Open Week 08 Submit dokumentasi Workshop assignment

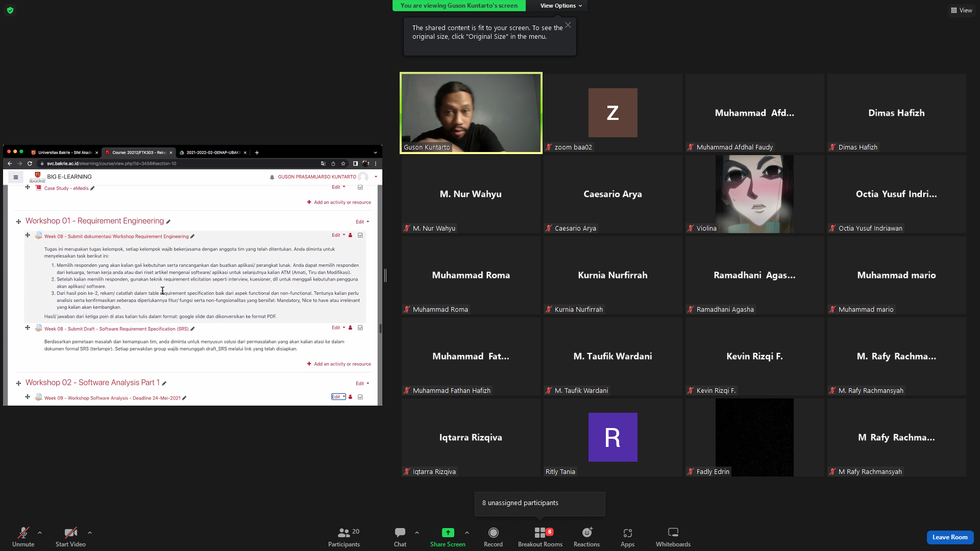pos(116,237)
